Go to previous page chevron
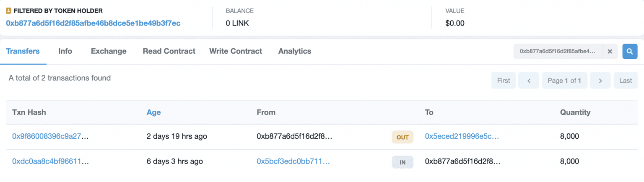 [529, 81]
